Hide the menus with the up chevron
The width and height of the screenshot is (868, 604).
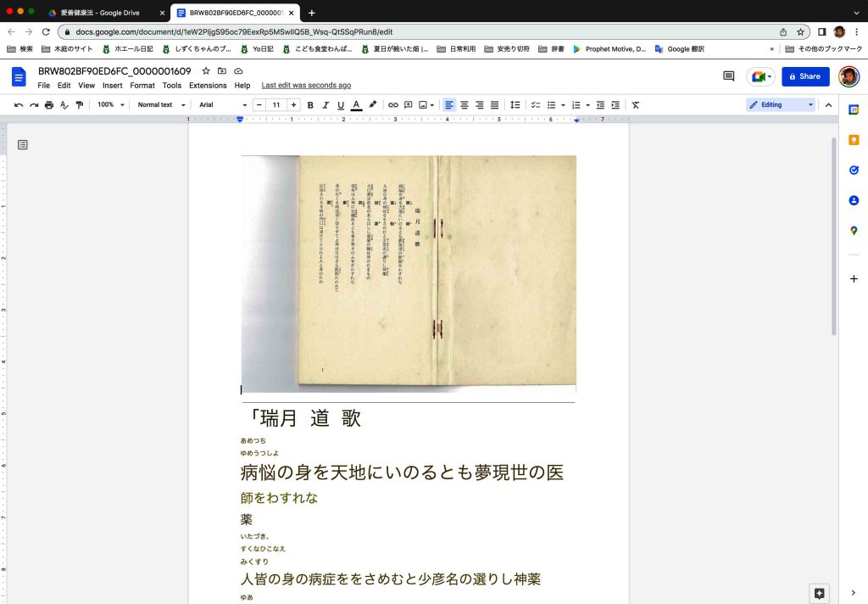point(828,104)
